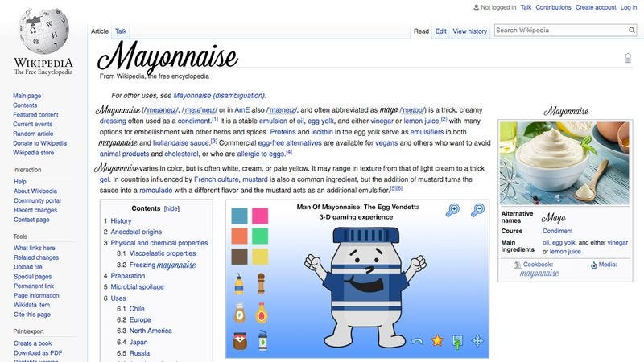Click the undo arrow icon in game panel
The height and width of the screenshot is (362, 644).
pos(416,341)
